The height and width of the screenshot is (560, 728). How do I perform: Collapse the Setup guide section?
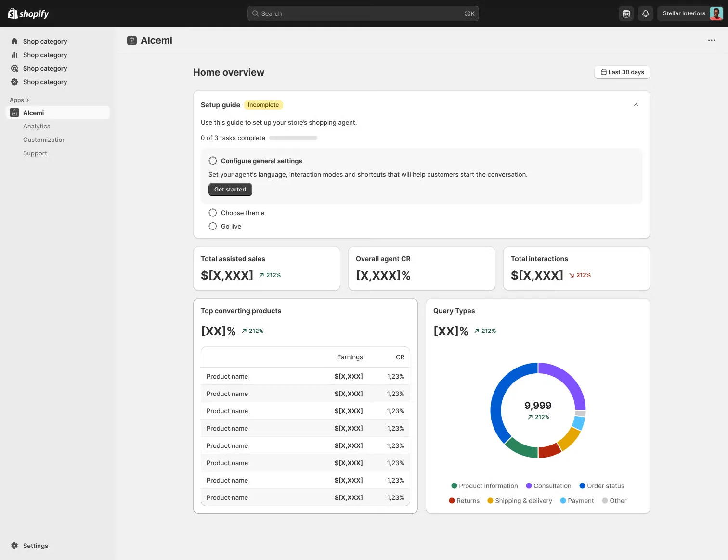tap(636, 104)
